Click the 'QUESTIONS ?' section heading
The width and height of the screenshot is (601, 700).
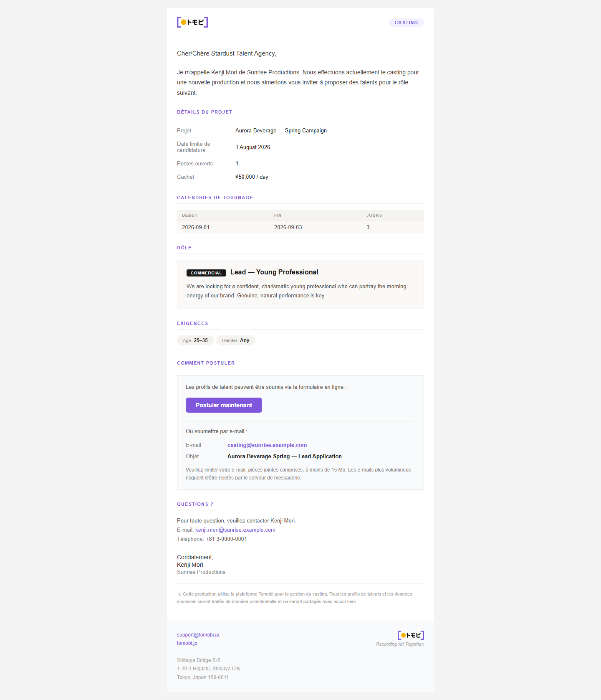coord(195,504)
